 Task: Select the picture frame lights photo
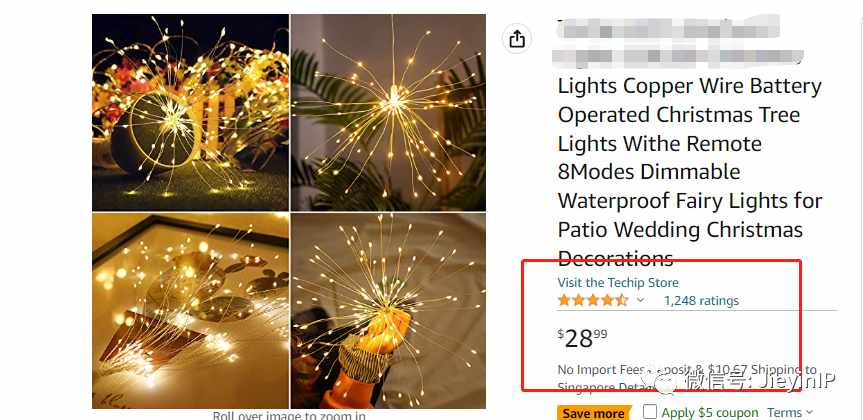pyautogui.click(x=190, y=310)
